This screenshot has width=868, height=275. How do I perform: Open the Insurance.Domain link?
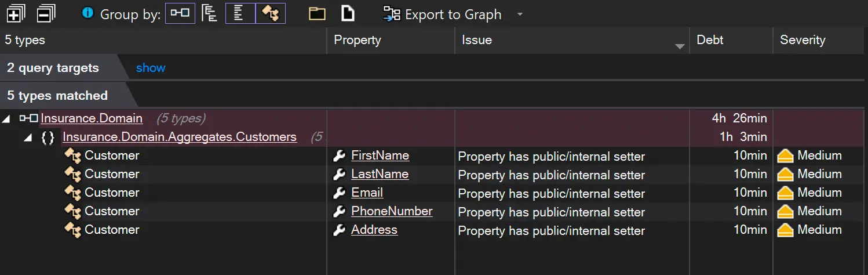point(92,118)
